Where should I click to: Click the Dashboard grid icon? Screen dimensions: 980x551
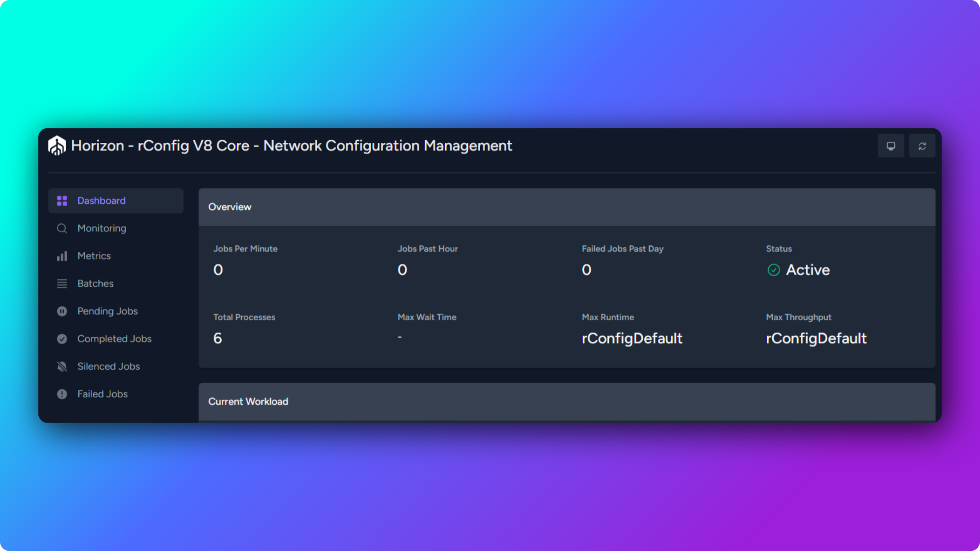click(x=62, y=201)
